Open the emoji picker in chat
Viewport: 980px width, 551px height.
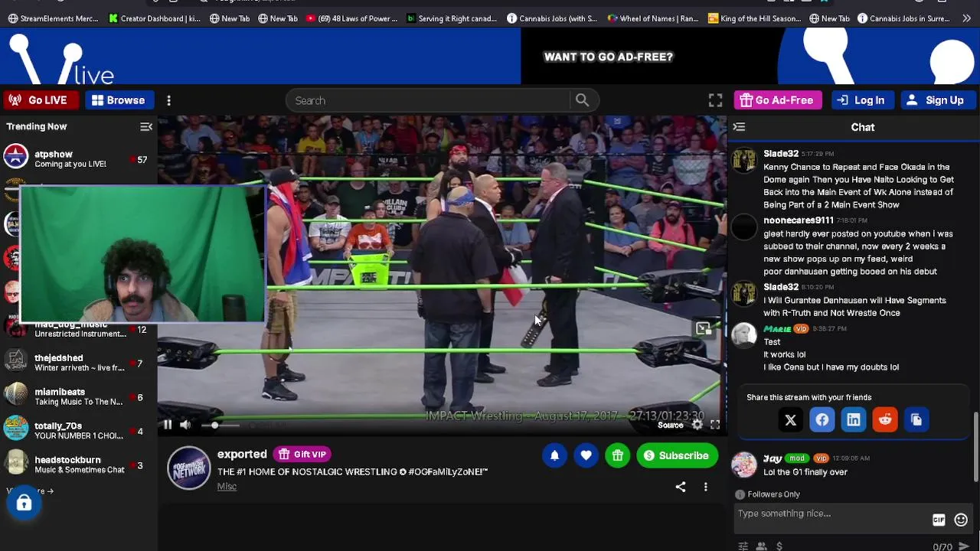coord(961,520)
